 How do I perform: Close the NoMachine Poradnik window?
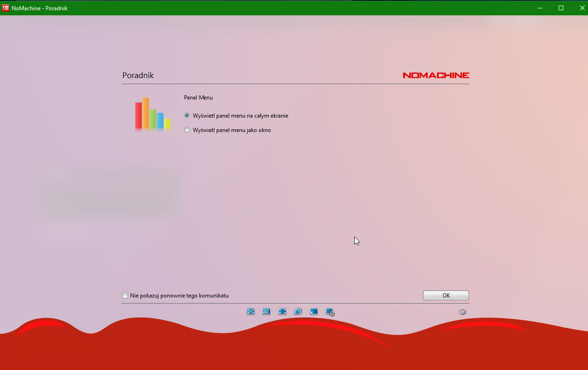coord(582,8)
